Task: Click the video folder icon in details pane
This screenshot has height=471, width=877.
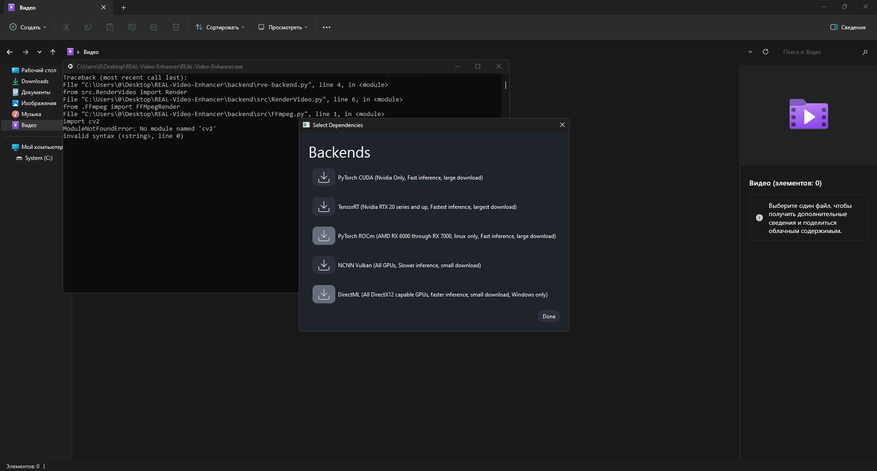Action: [809, 114]
